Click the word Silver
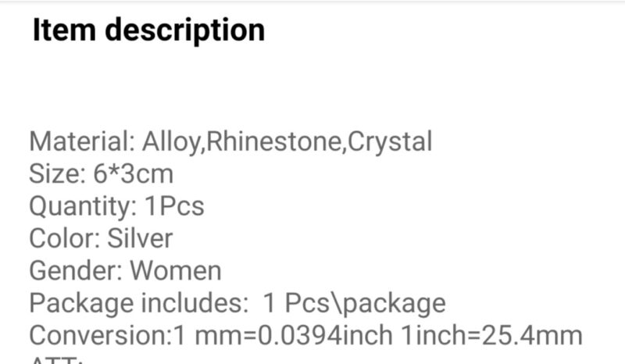Viewport: 625px width, 364px height. click(140, 238)
